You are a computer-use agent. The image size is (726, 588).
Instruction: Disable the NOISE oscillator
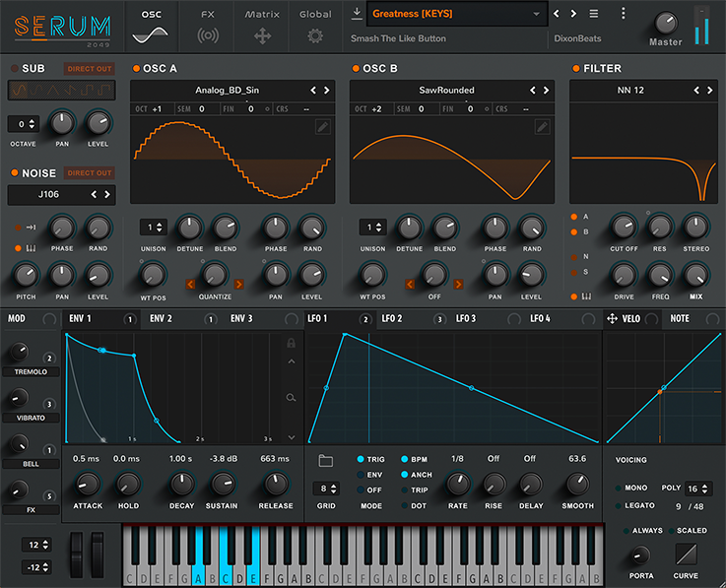click(x=15, y=172)
